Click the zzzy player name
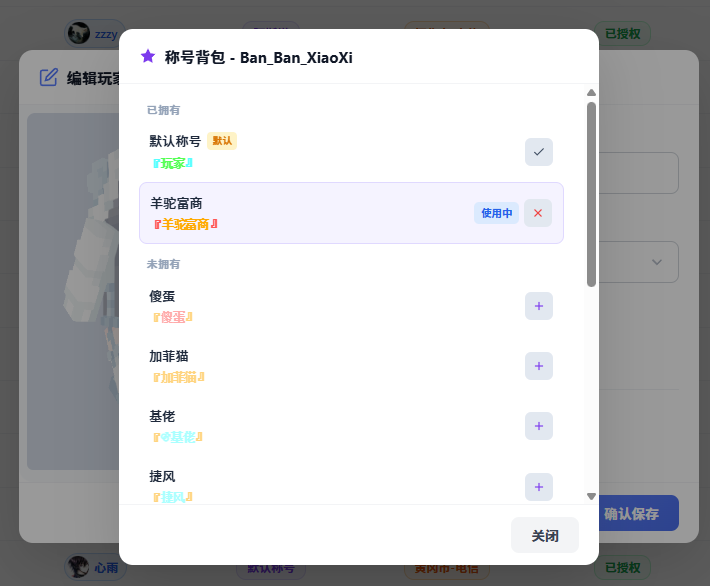The width and height of the screenshot is (710, 586). pyautogui.click(x=106, y=34)
